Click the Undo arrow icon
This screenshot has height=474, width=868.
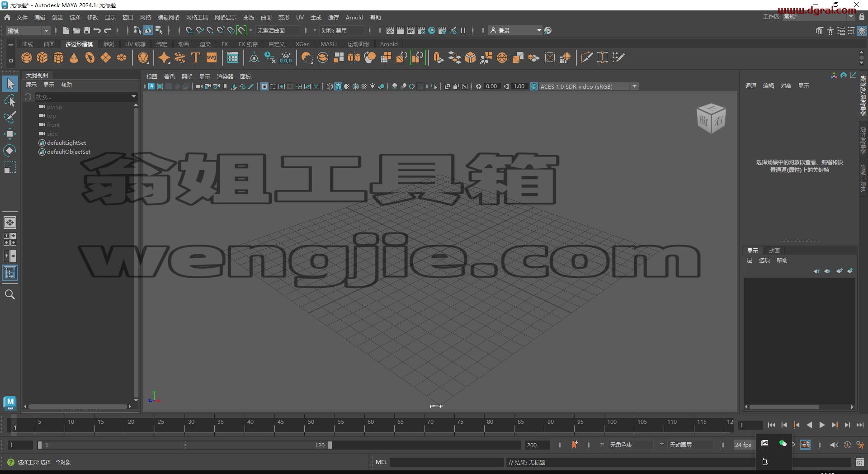click(x=97, y=30)
